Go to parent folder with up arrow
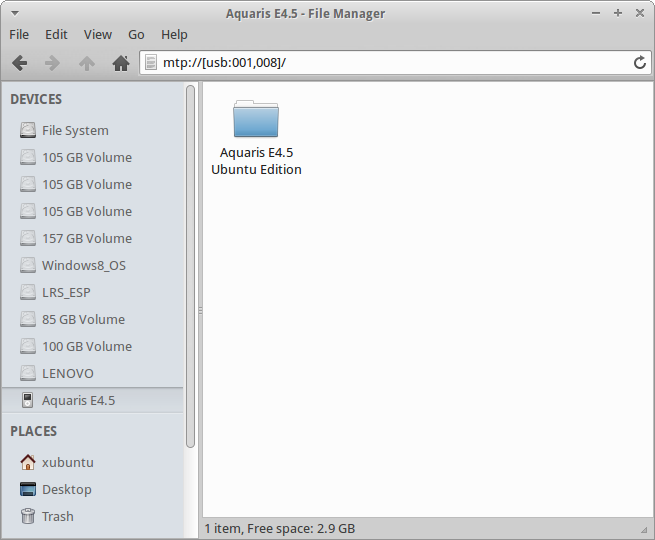Image resolution: width=655 pixels, height=540 pixels. [87, 63]
